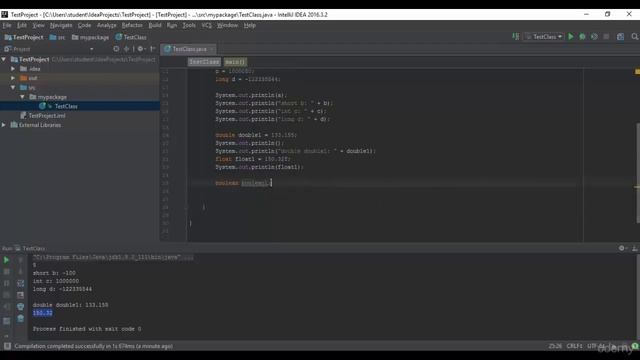Click the main() breadcrumb in editor
Image resolution: width=640 pixels, height=360 pixels.
[235, 62]
